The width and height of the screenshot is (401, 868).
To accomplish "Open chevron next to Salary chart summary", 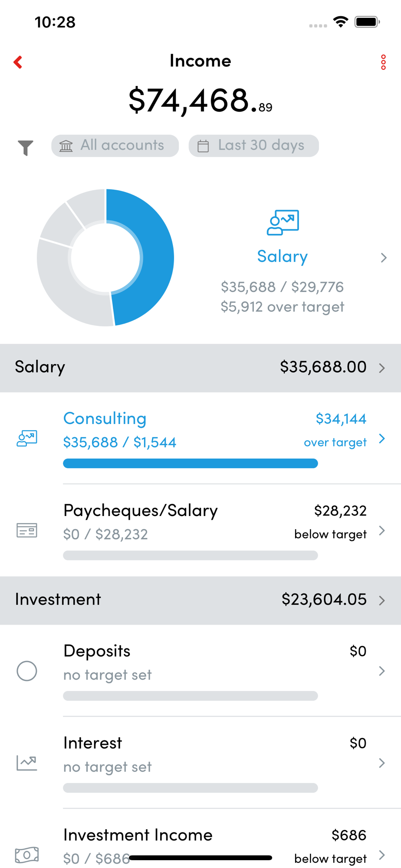I will [384, 258].
